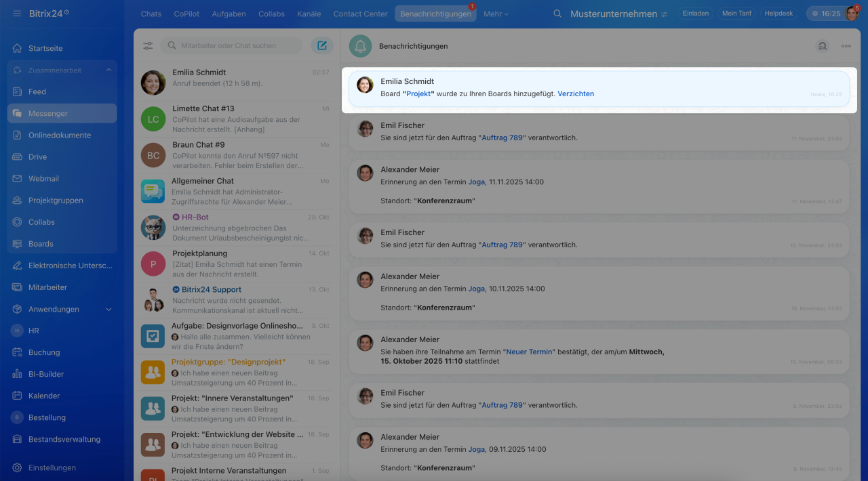Open Bestandsverwaltung in sidebar
This screenshot has height=481, width=868.
tap(62, 439)
